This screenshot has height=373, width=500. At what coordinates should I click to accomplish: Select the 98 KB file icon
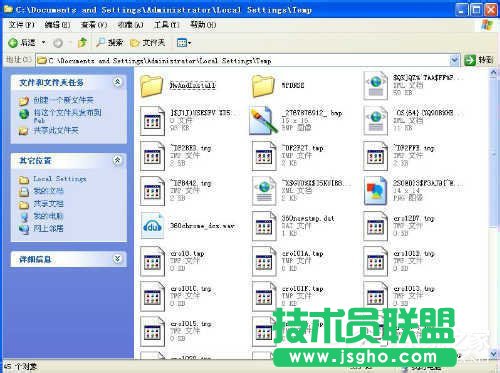coord(152,121)
